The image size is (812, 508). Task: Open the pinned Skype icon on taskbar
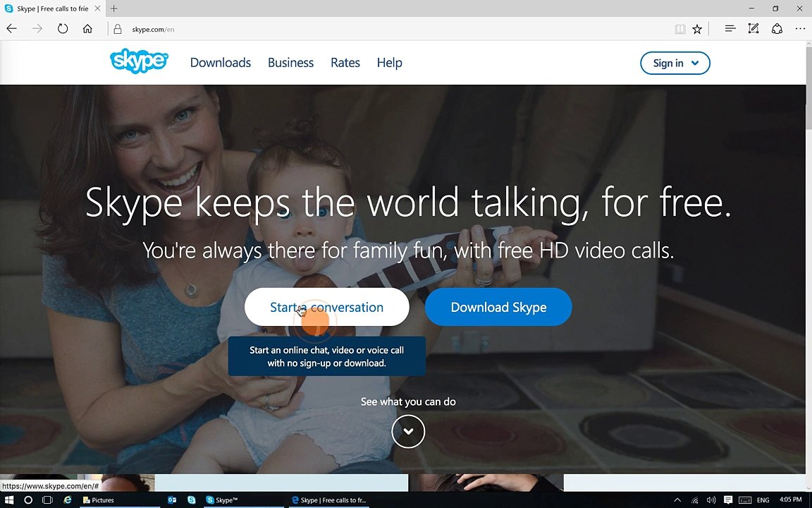(x=192, y=500)
